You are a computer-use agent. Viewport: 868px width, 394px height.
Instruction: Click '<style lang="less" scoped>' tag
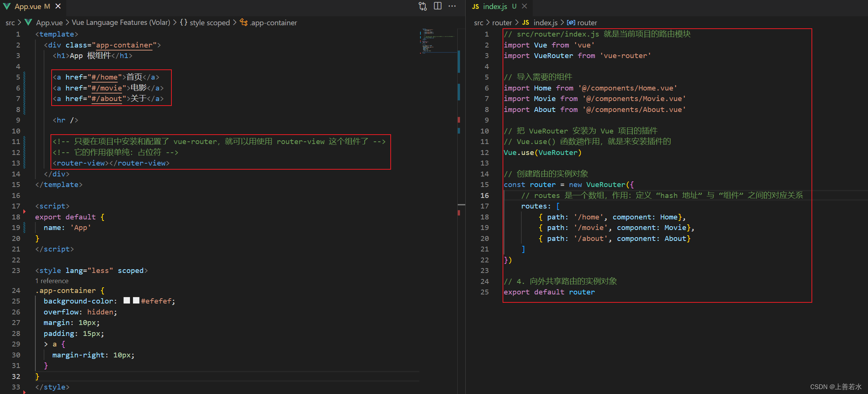pos(91,271)
